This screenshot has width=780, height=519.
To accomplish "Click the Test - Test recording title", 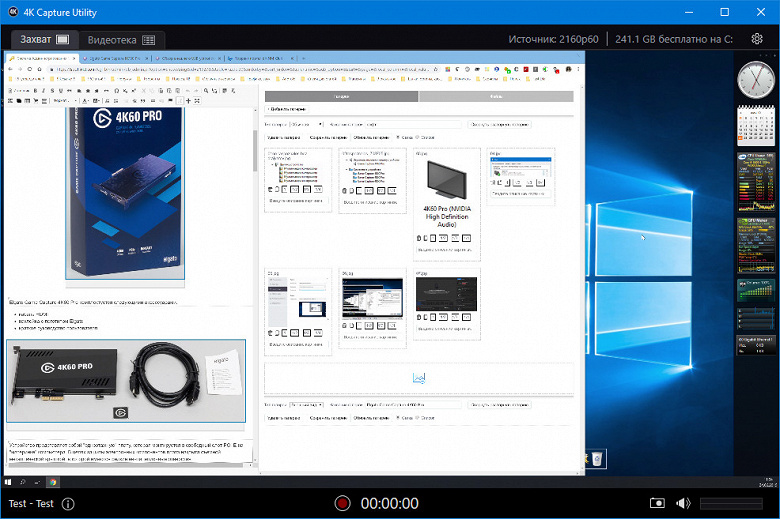I will click(31, 503).
